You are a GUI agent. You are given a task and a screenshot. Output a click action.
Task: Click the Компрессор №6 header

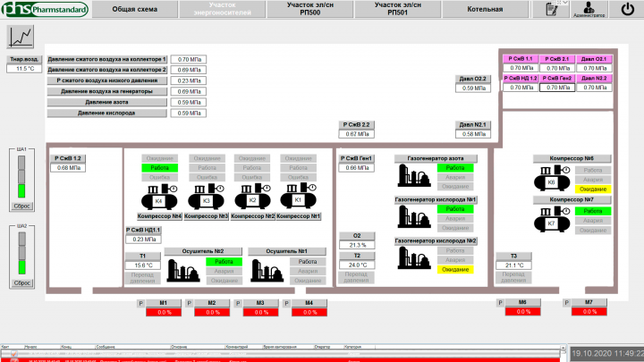572,158
